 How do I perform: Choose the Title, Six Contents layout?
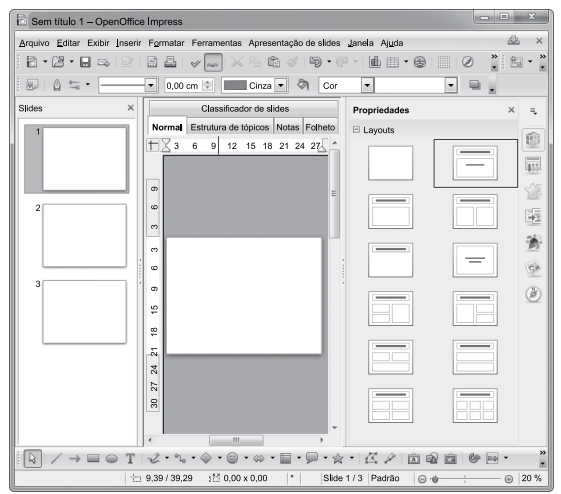pyautogui.click(x=475, y=406)
